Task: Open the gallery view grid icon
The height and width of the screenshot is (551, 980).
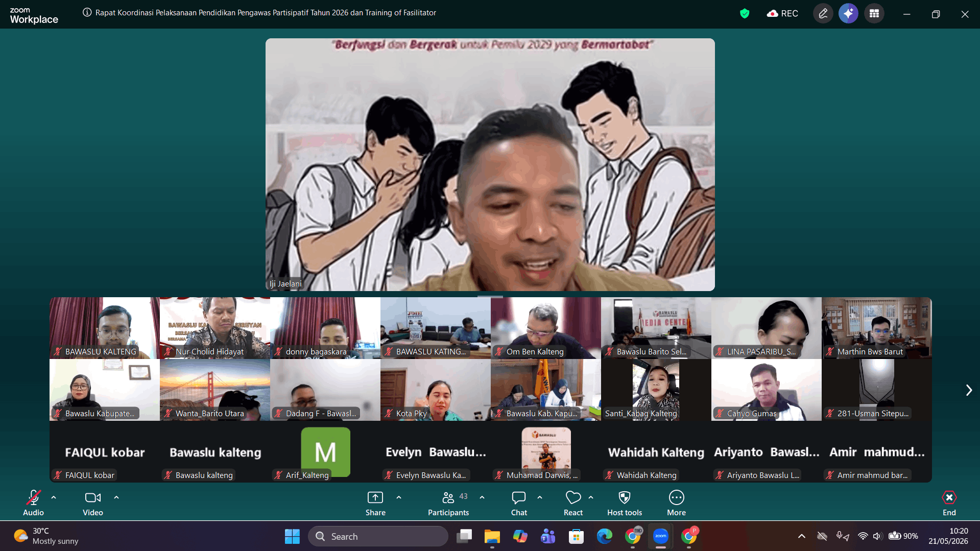Action: tap(874, 14)
